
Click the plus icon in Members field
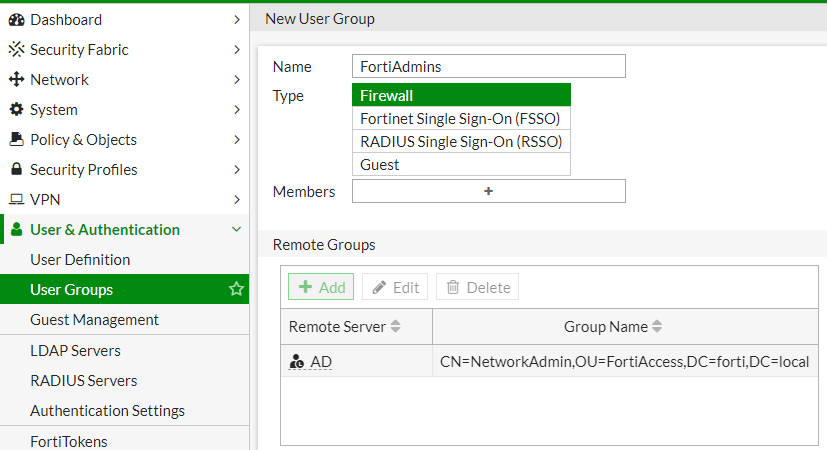[x=488, y=191]
